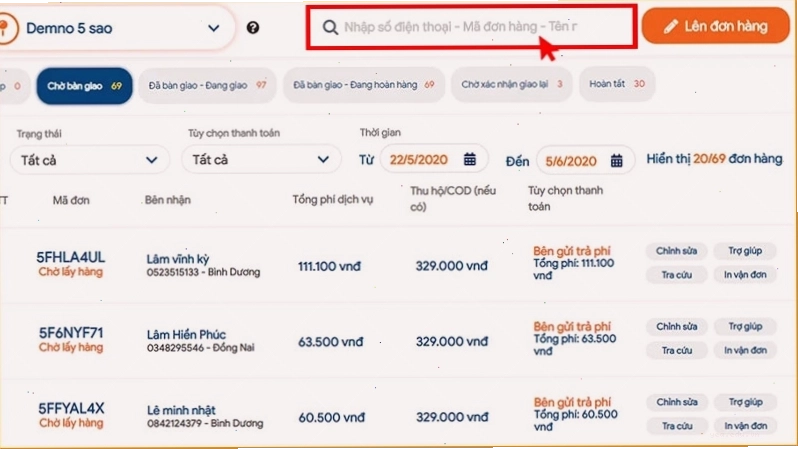Click service fee 60.500 vnđ
The height and width of the screenshot is (451, 798).
[x=331, y=417]
